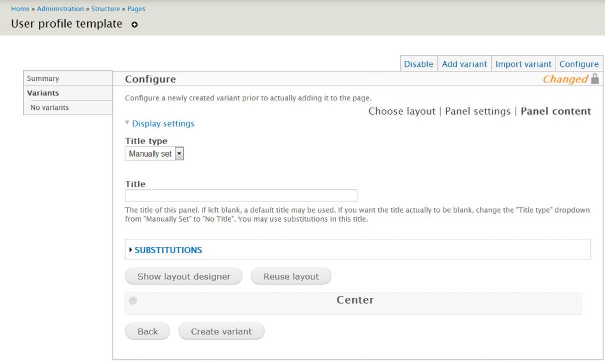
Task: Click the Reuse layout button
Action: coord(291,277)
